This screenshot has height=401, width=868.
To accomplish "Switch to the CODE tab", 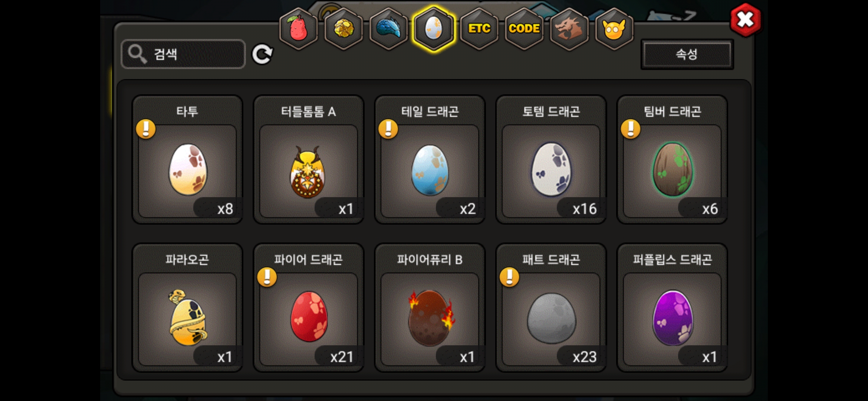I will [x=524, y=29].
